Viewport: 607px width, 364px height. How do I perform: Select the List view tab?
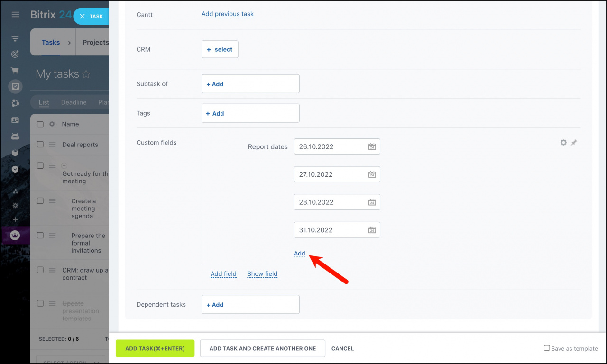tap(44, 102)
